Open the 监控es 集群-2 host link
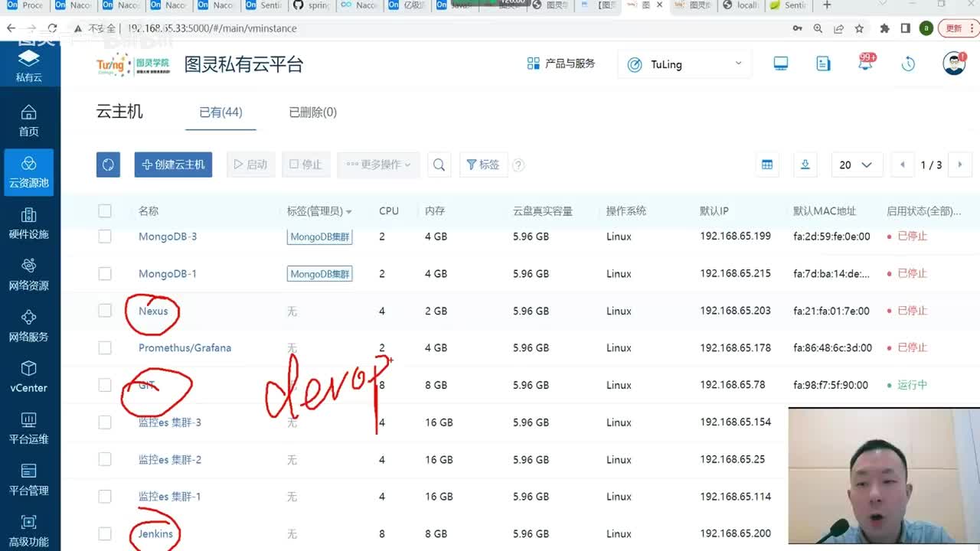The width and height of the screenshot is (980, 551). click(x=170, y=460)
